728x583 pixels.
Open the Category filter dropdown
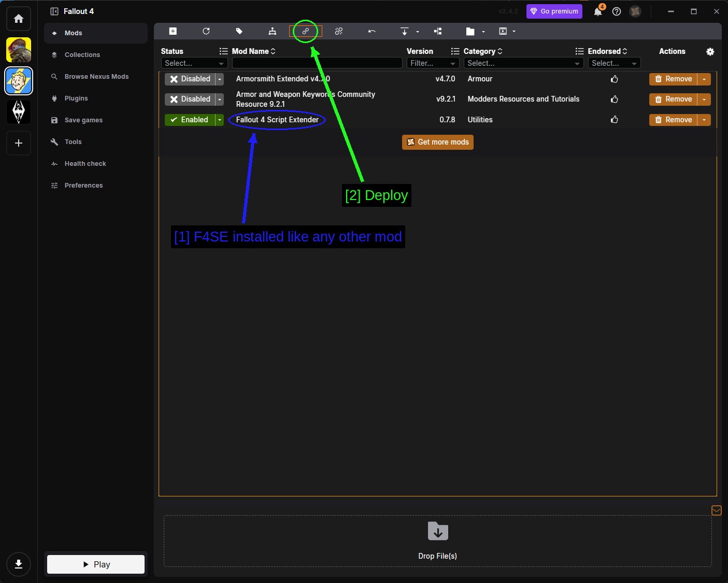tap(524, 63)
